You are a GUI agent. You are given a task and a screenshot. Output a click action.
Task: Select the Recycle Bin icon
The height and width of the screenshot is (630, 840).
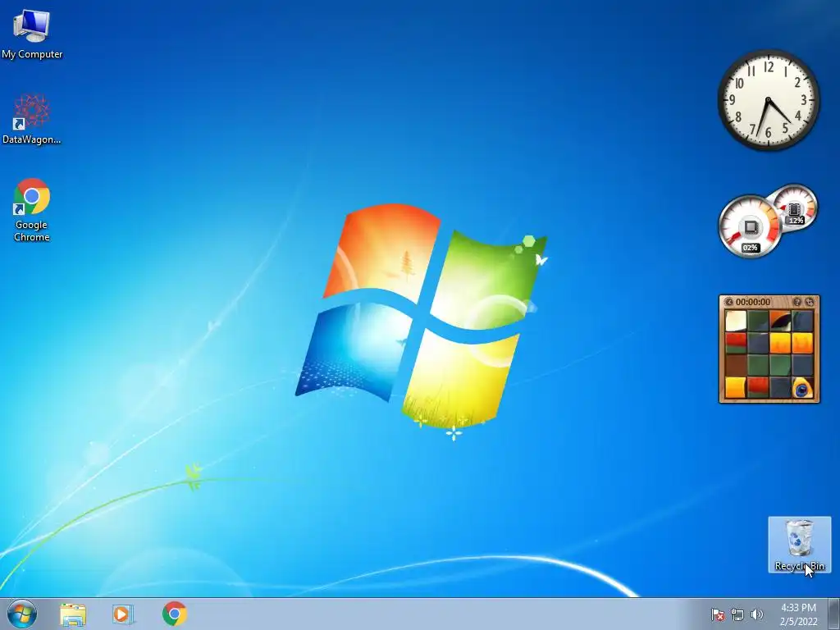click(799, 545)
